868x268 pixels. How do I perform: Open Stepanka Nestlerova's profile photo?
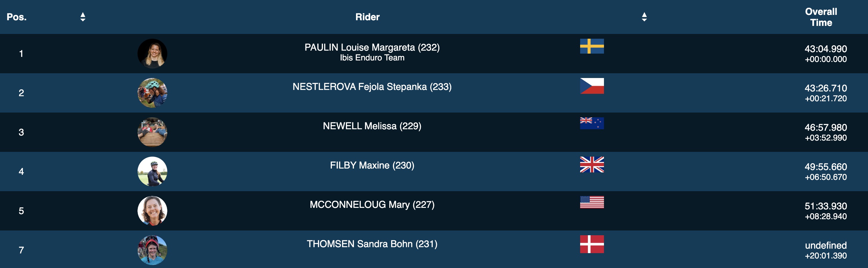(x=152, y=93)
